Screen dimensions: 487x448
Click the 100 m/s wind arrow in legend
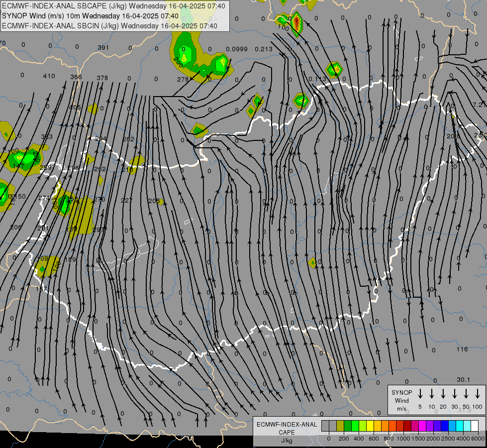pyautogui.click(x=478, y=394)
